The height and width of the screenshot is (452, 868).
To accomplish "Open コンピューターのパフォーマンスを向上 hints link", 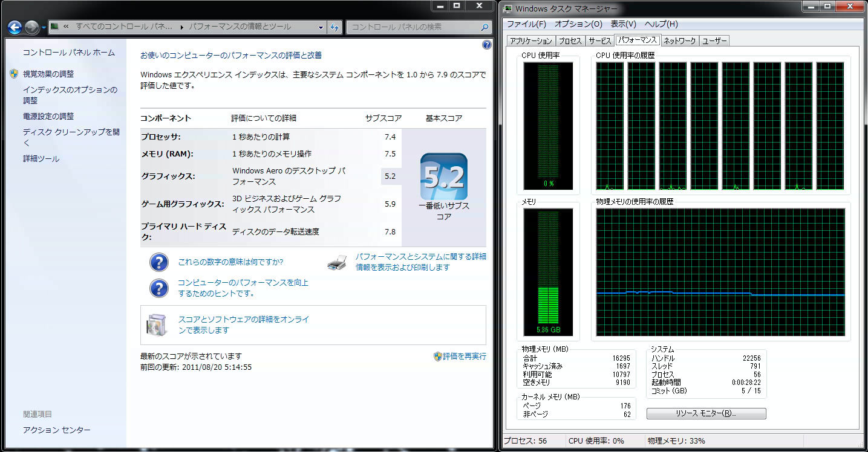I will pos(243,288).
